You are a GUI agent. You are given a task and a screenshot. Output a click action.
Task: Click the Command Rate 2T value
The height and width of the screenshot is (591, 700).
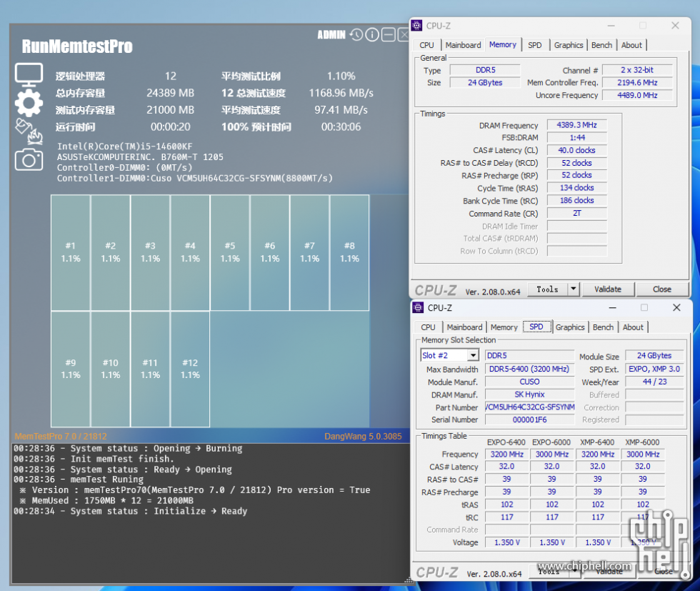(577, 214)
